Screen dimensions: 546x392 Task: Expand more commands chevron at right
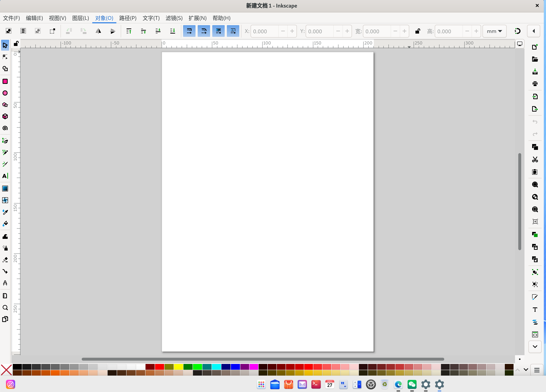point(535,347)
